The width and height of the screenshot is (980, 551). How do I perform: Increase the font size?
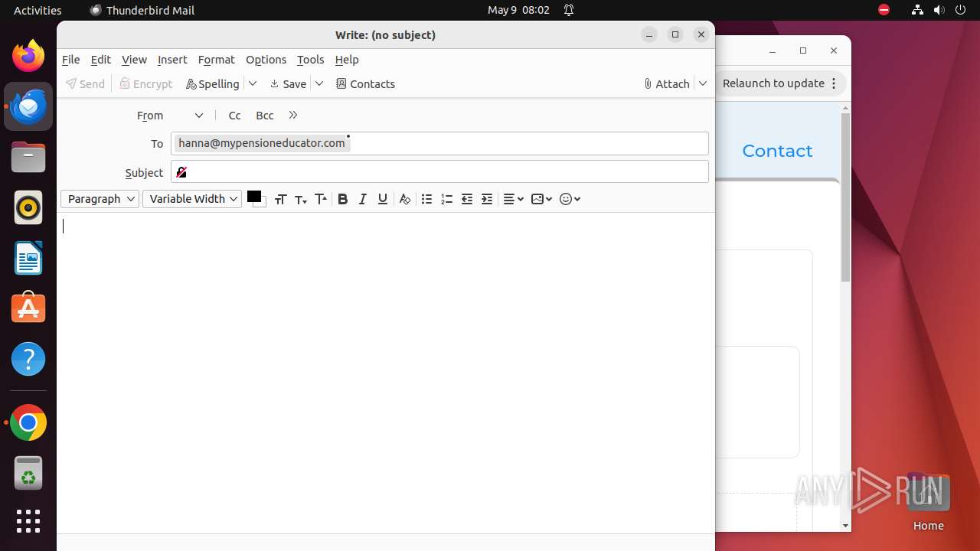(x=321, y=199)
